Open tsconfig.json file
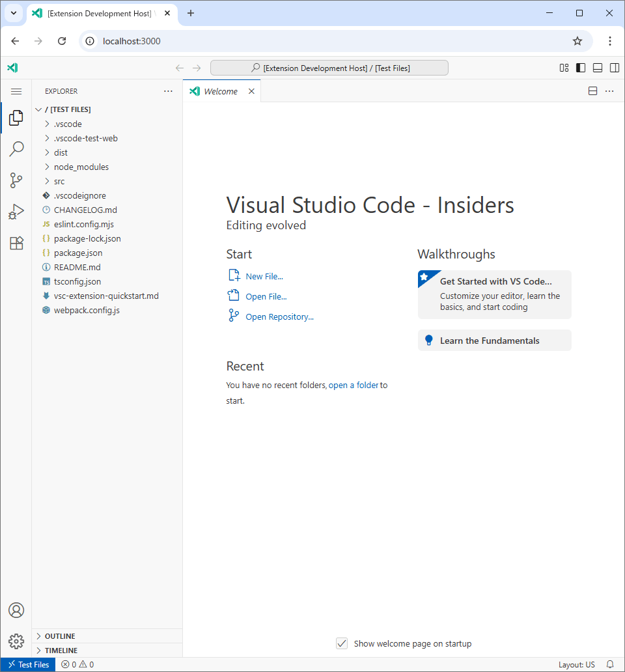This screenshot has height=672, width=625. (107, 281)
